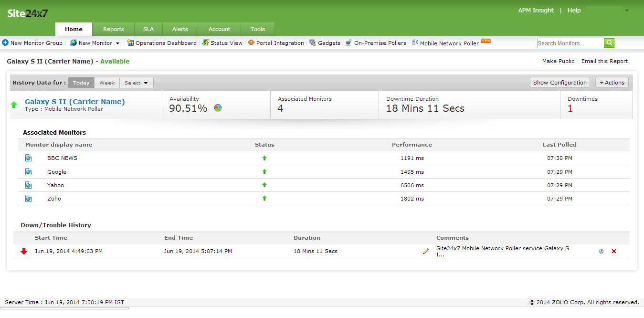Open the Zoho monitor name
The image size is (644, 318).
pyautogui.click(x=54, y=199)
